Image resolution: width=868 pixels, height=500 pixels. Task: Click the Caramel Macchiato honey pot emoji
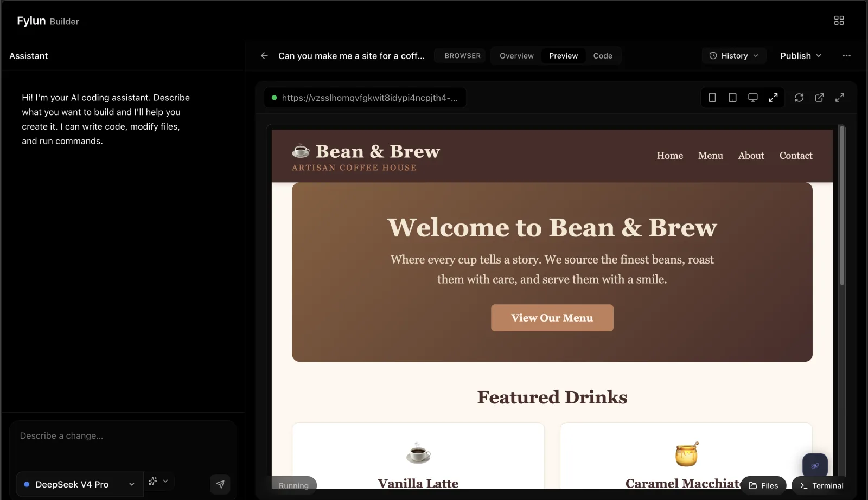686,454
